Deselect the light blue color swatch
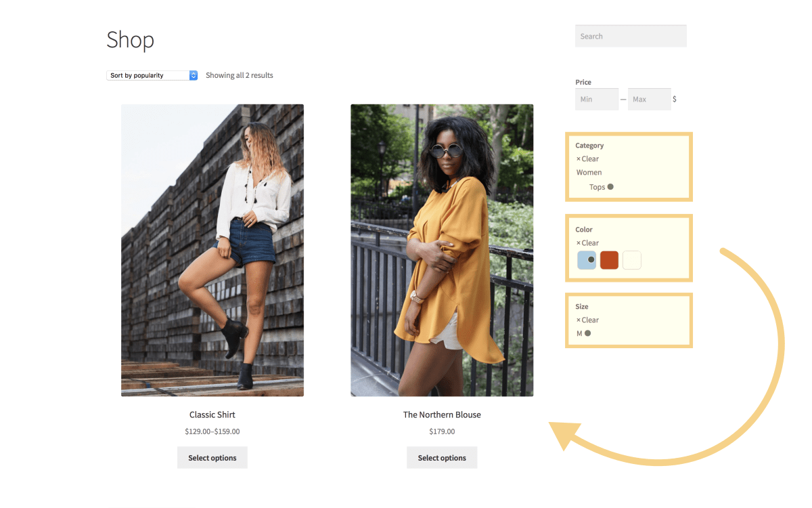 586,260
